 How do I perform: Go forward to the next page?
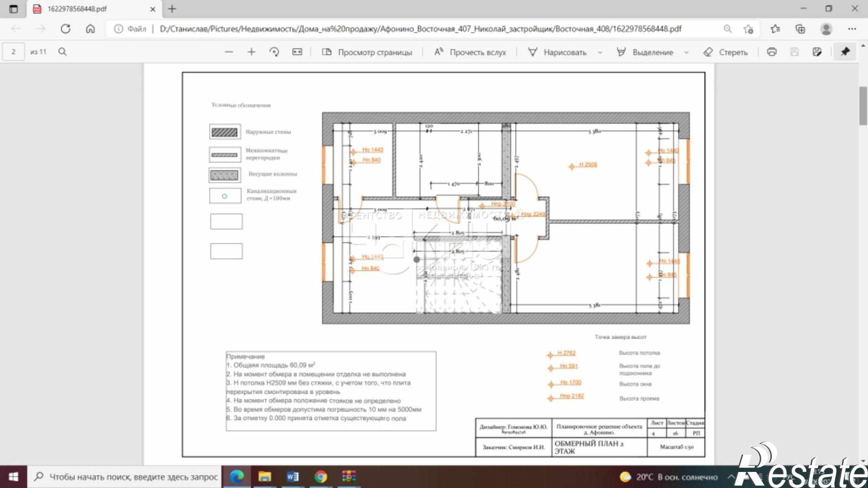click(41, 29)
